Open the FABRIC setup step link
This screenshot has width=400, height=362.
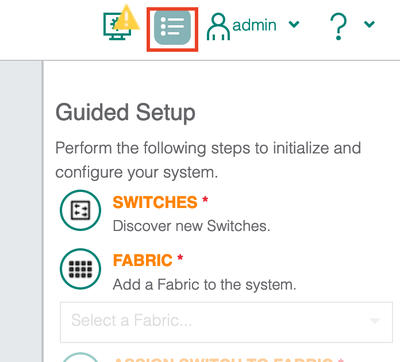(143, 260)
